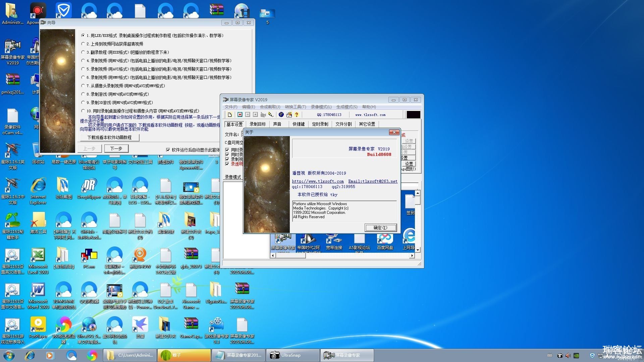The height and width of the screenshot is (362, 644).
Task: Select wizard option 8 record game
Action: (x=115, y=94)
